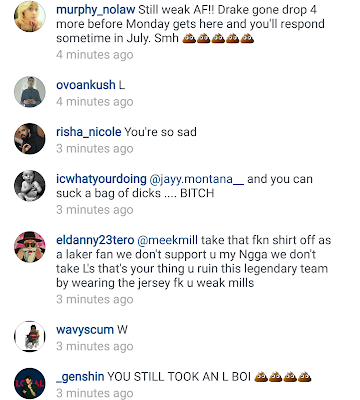
Task: Tap icwhatyourdoing's baby avatar
Action: click(x=30, y=186)
